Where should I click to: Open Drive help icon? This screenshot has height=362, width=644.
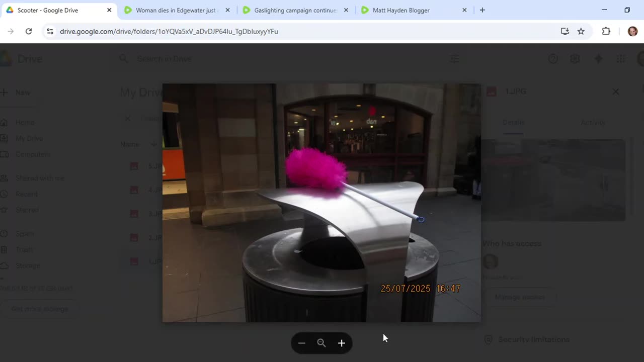coord(553,59)
